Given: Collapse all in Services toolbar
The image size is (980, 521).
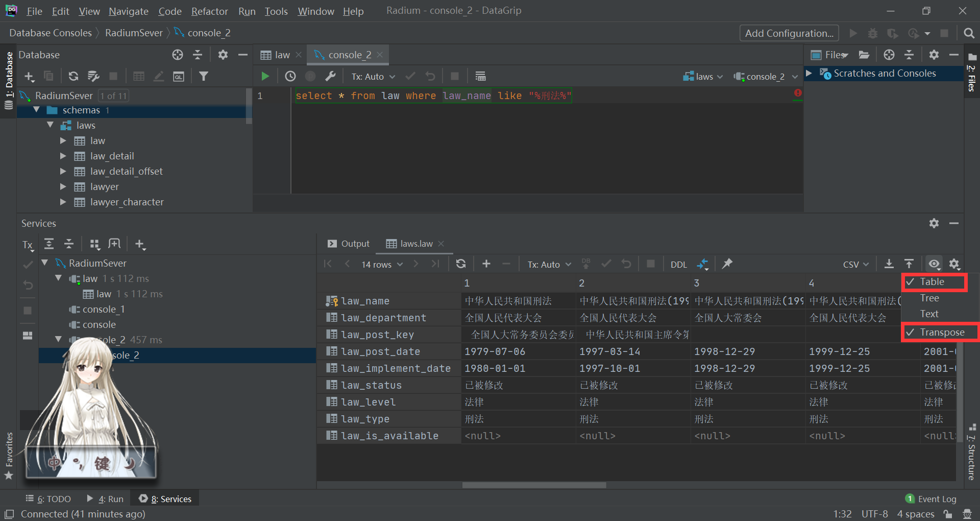Looking at the screenshot, I should coord(69,244).
